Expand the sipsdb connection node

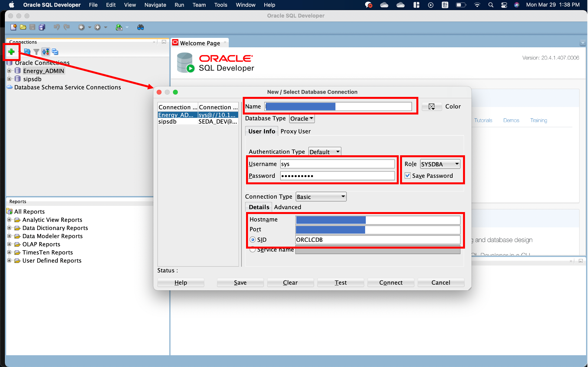pos(9,79)
